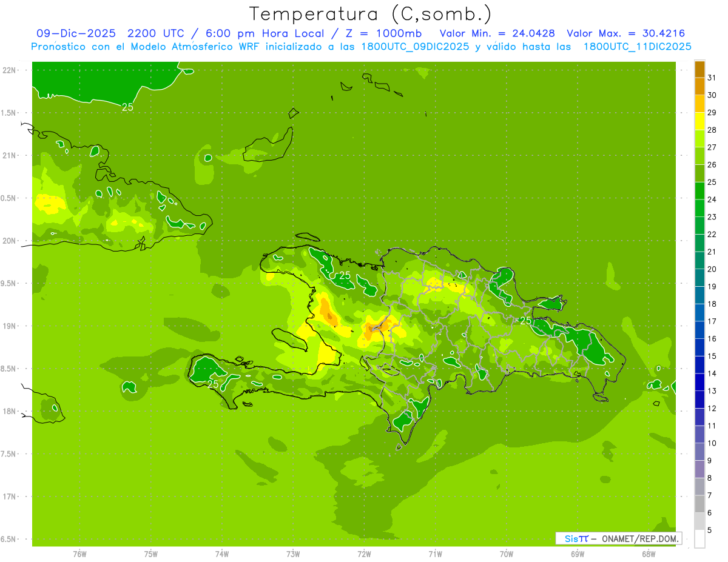Click the legend value 13
728x562 pixels.
coord(712,391)
